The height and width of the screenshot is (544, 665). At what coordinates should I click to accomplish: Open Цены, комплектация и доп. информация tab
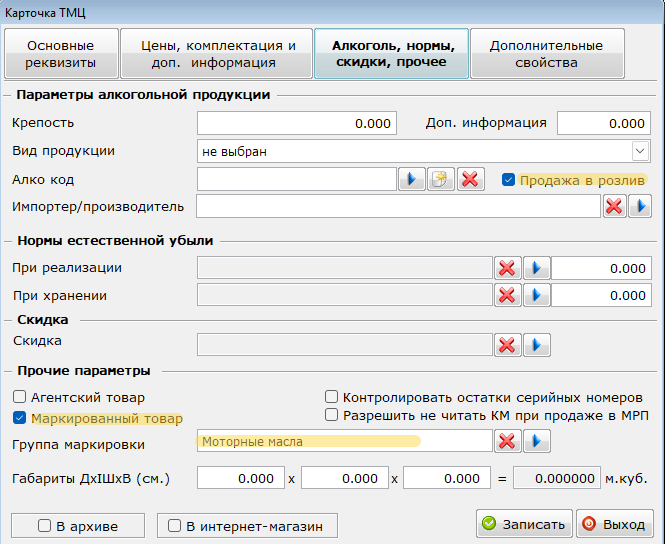pos(217,53)
